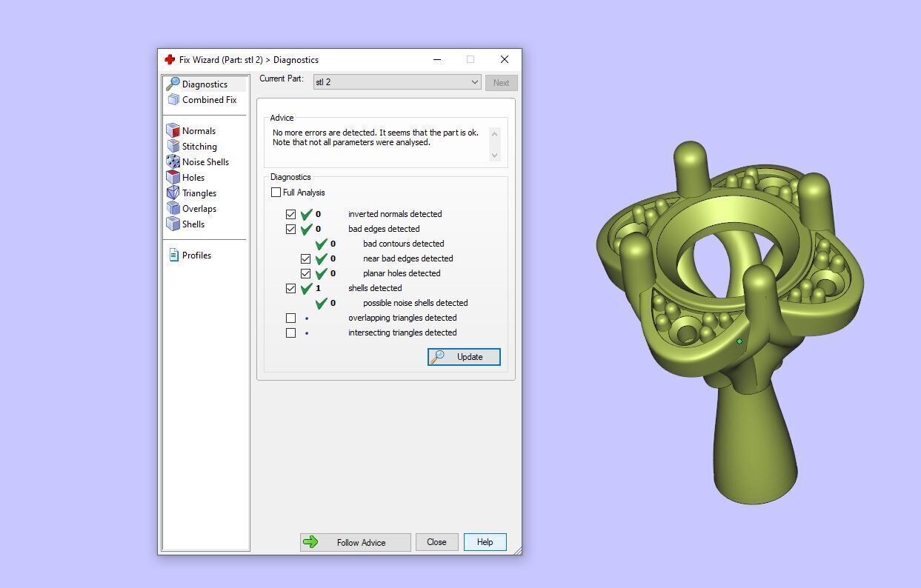Viewport: 921px width, 588px height.
Task: Click the Advice text scroll up arrow
Action: [494, 134]
